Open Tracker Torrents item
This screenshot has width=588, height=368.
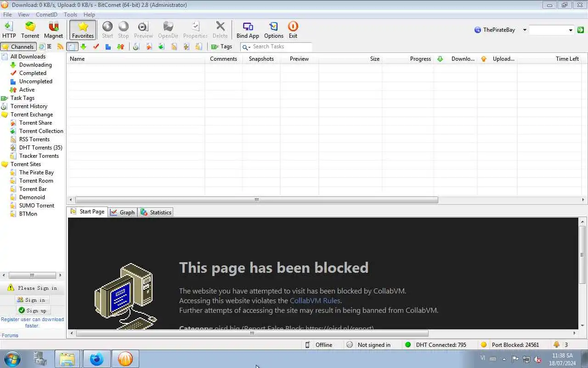pos(39,156)
